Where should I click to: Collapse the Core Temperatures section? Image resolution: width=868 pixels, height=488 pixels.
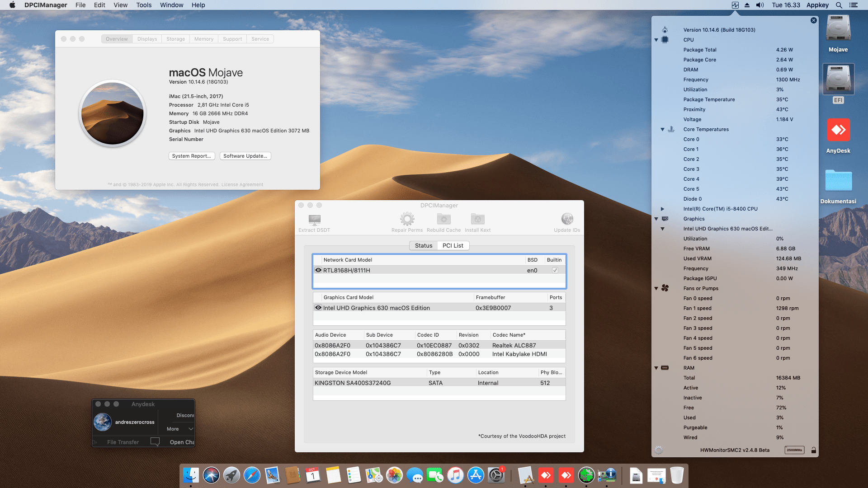[662, 130]
